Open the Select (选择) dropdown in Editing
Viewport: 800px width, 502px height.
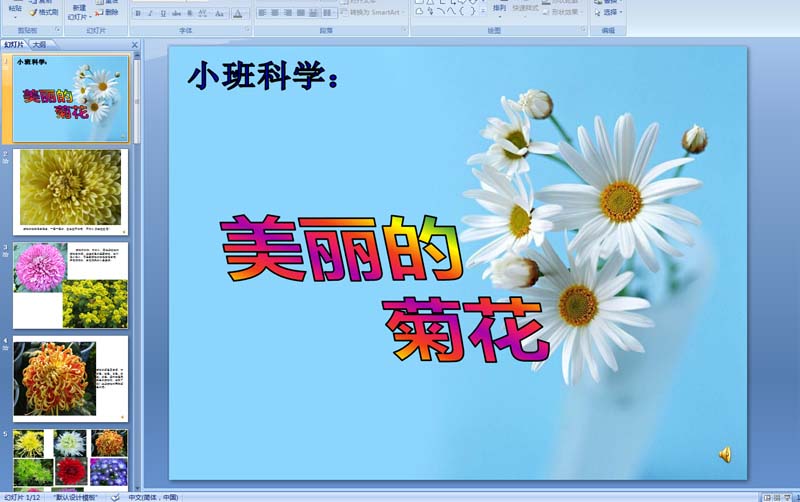pos(608,12)
